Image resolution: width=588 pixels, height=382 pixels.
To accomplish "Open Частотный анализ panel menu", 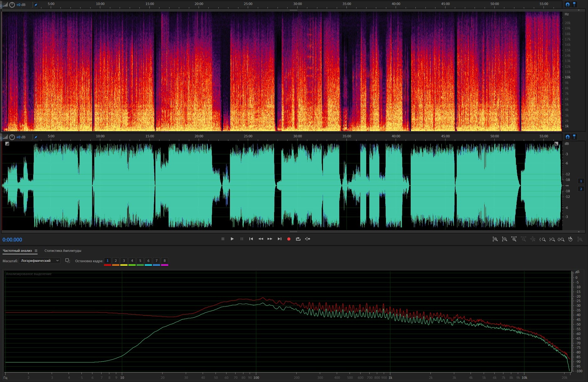I will [x=36, y=251].
